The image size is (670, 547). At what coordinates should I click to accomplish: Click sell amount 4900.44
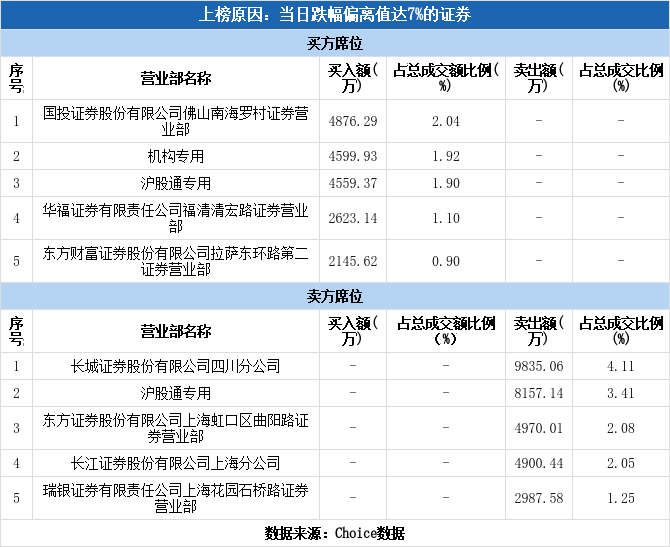pos(539,463)
